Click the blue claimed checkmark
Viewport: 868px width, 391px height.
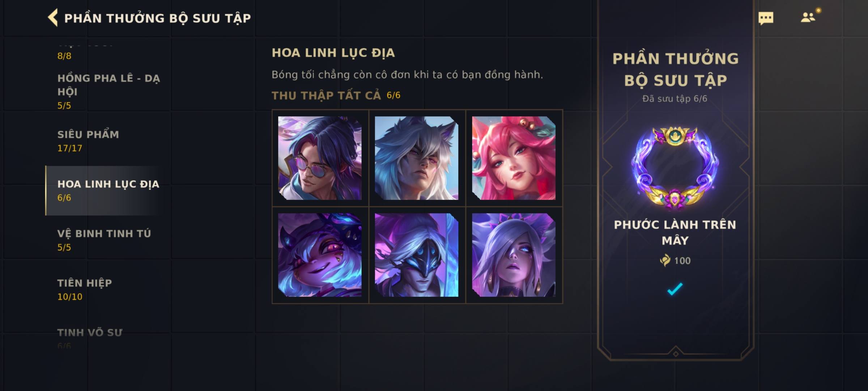[675, 289]
